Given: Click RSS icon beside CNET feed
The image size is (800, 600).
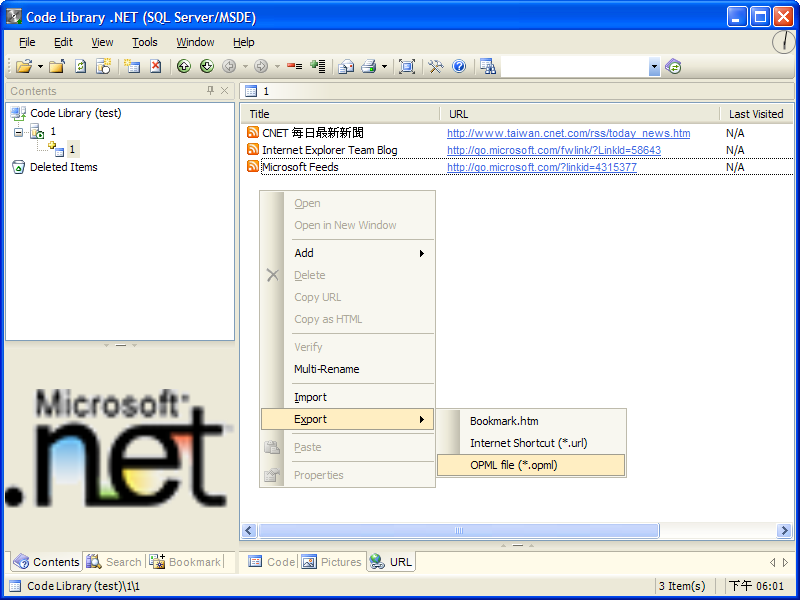Looking at the screenshot, I should pos(253,133).
